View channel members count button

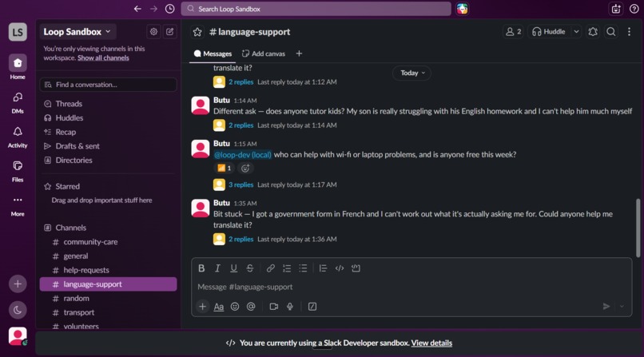[513, 32]
